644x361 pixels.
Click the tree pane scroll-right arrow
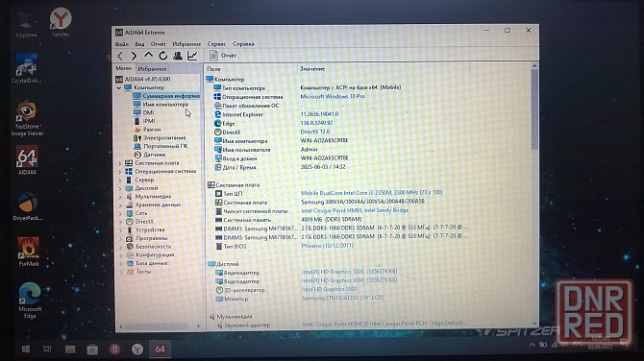point(198,326)
